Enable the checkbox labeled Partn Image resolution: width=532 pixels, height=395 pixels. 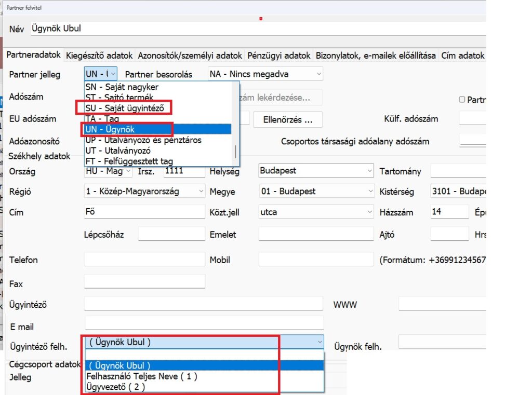pyautogui.click(x=462, y=99)
